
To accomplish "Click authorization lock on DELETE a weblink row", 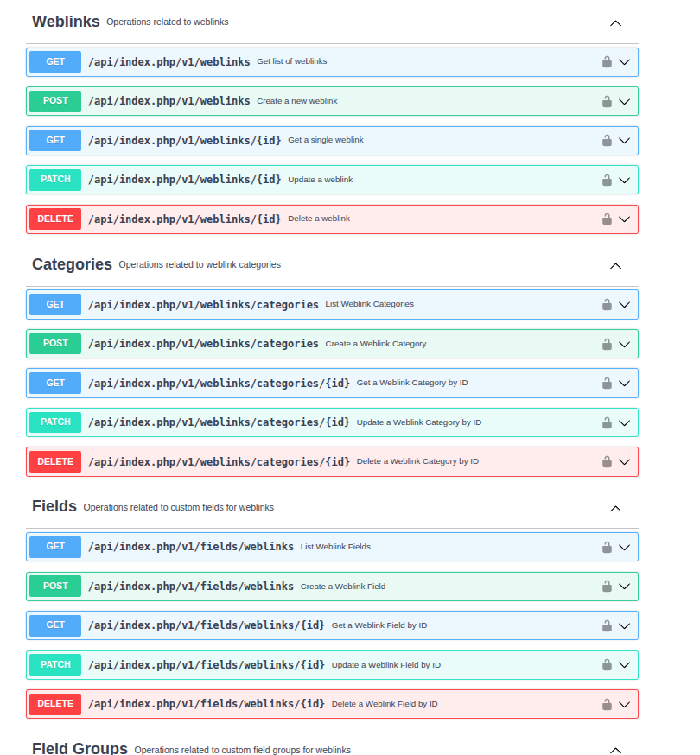I will pyautogui.click(x=607, y=219).
